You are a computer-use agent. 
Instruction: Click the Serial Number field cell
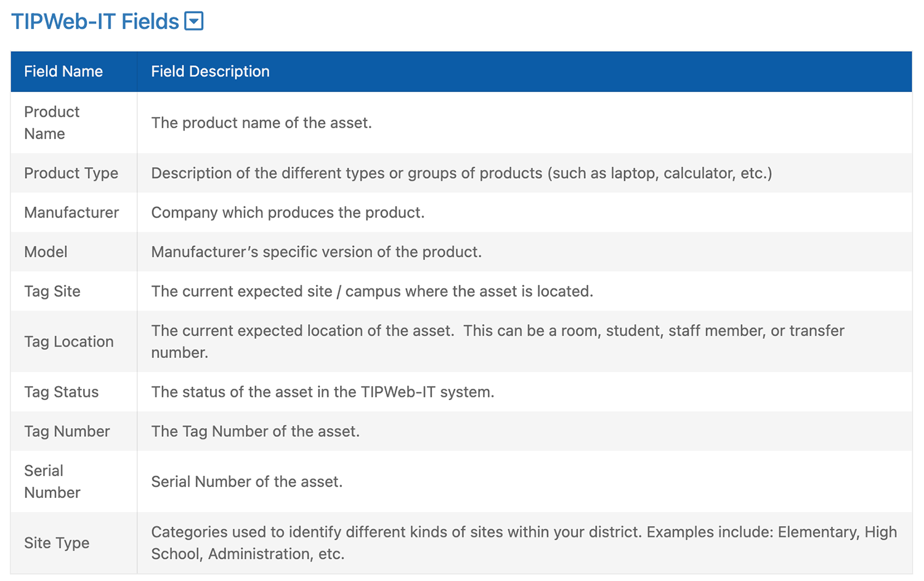point(74,481)
